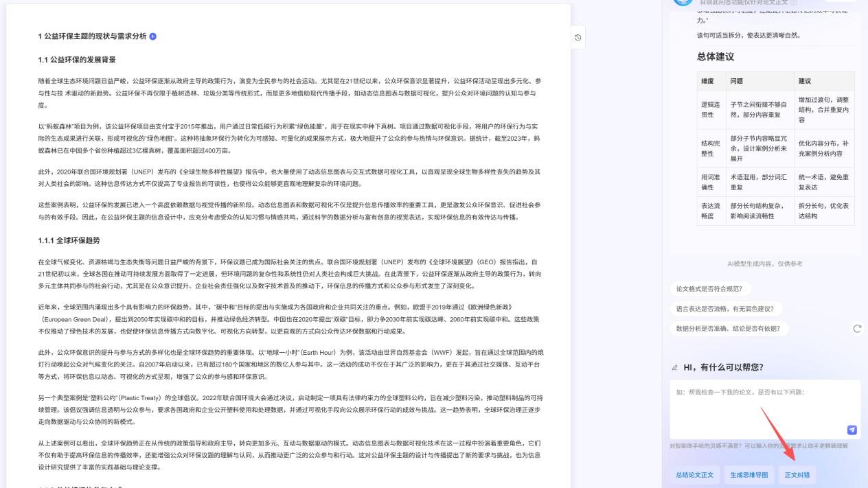Viewport: 868px width, 488px height.
Task: Click table header 问题
Action: coord(759,81)
